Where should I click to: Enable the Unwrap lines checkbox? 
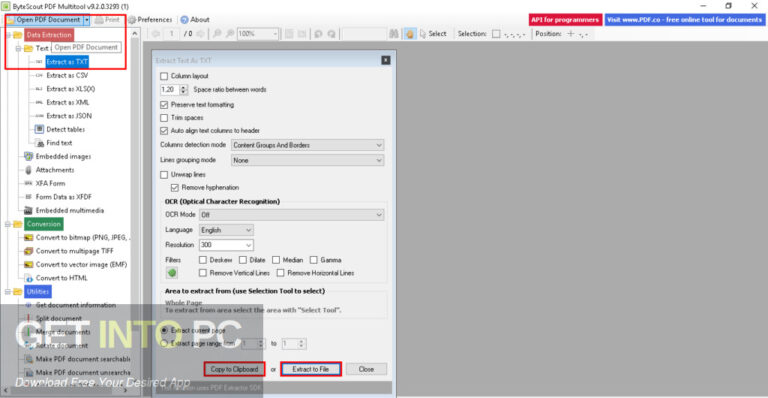click(x=164, y=175)
